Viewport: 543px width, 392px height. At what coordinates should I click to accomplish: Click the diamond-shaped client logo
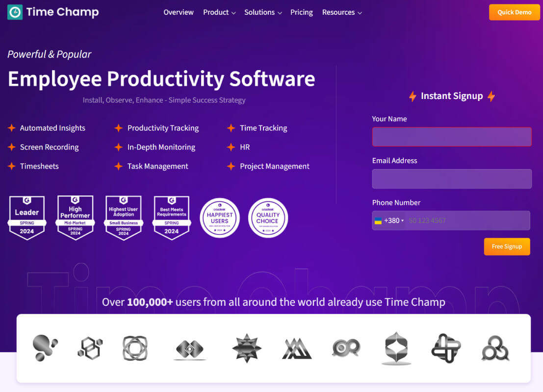coord(190,349)
